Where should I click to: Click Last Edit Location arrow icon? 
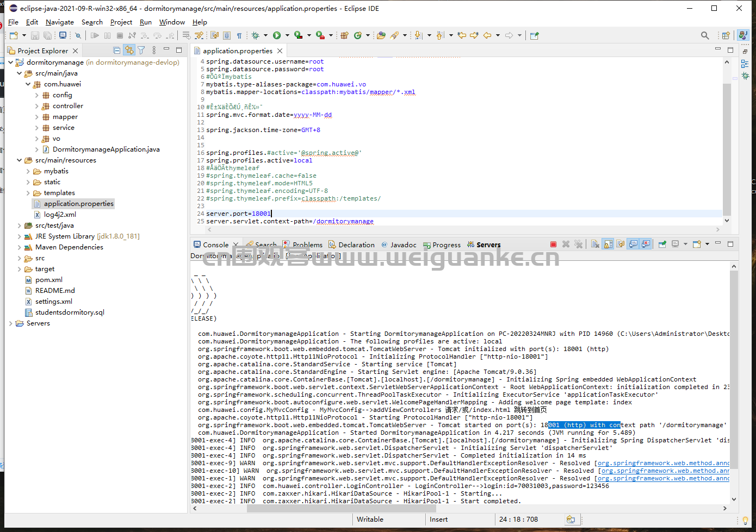tap(462, 35)
